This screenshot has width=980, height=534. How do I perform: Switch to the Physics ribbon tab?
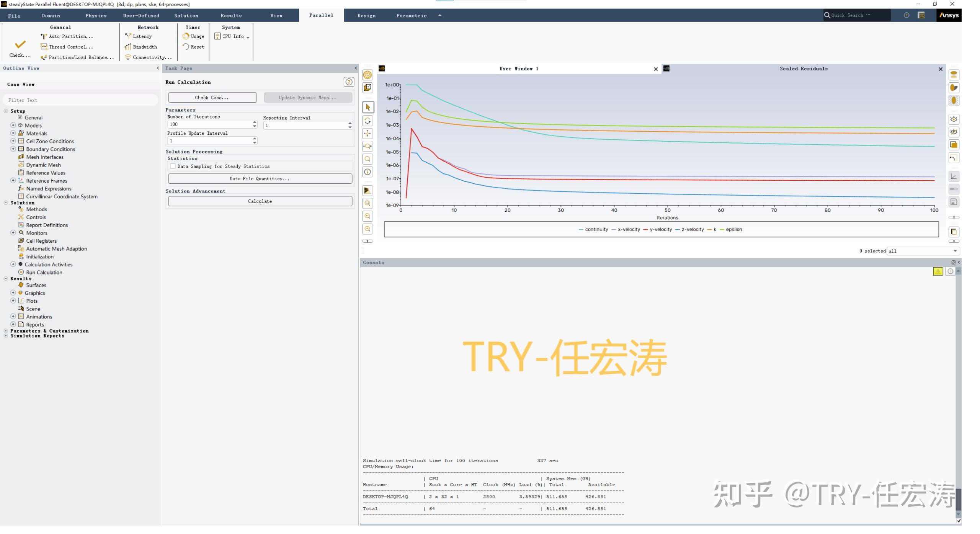click(x=96, y=15)
